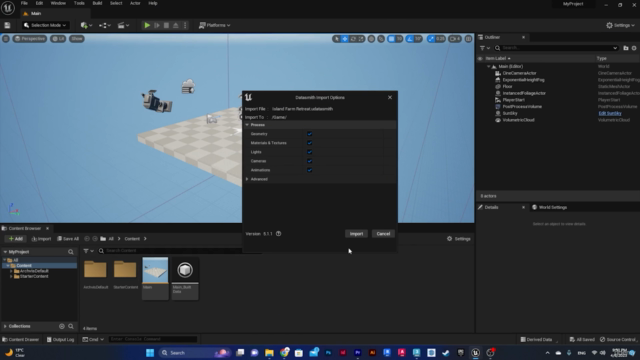
Task: Click the Save current level icon
Action: tap(7, 25)
